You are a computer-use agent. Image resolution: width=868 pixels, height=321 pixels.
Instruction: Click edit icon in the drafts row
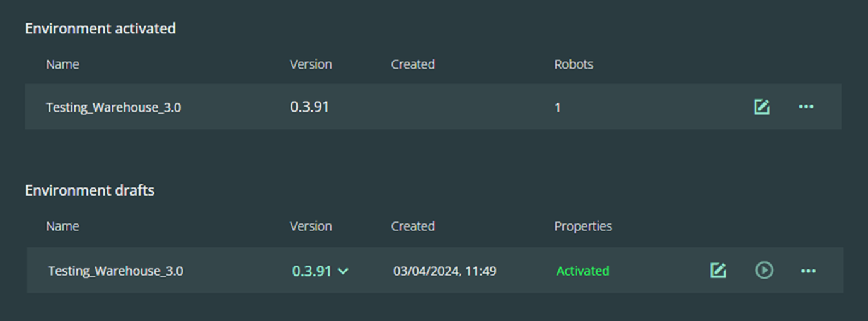click(x=718, y=271)
